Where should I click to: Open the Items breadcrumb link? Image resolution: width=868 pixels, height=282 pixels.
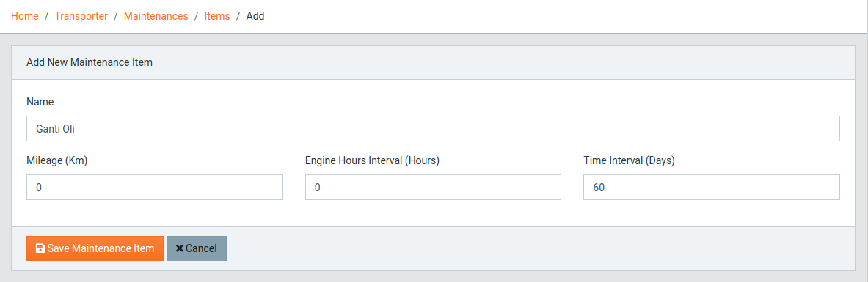217,16
